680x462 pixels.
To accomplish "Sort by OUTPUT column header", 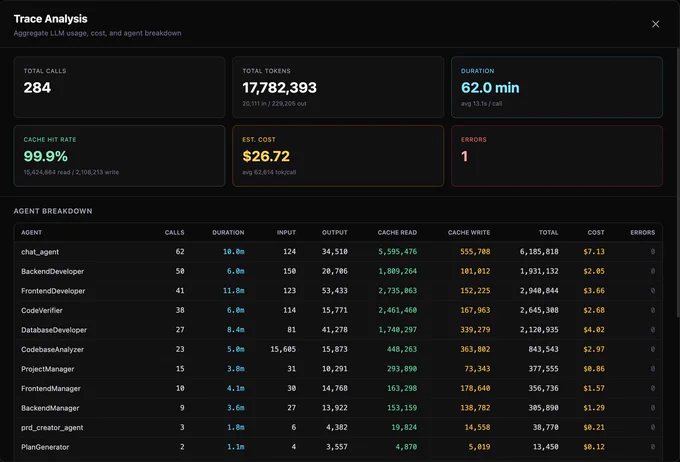I will click(x=334, y=233).
